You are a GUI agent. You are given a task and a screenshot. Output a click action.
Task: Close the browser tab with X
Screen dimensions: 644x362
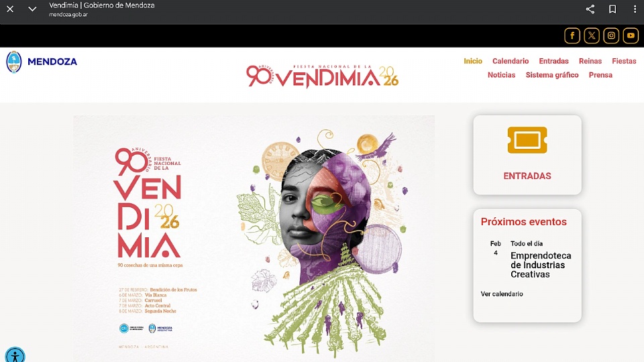point(10,9)
